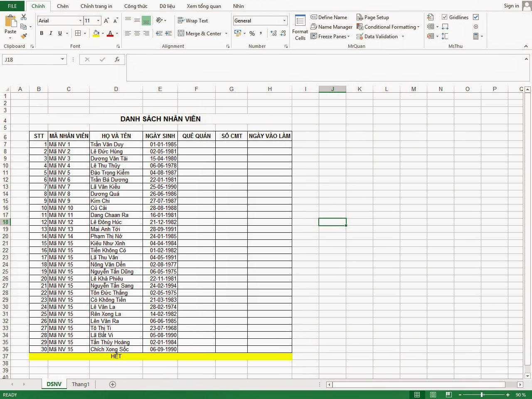Switch to the Công thức ribbon tab
Screen dimensions: 532x399
(135, 6)
